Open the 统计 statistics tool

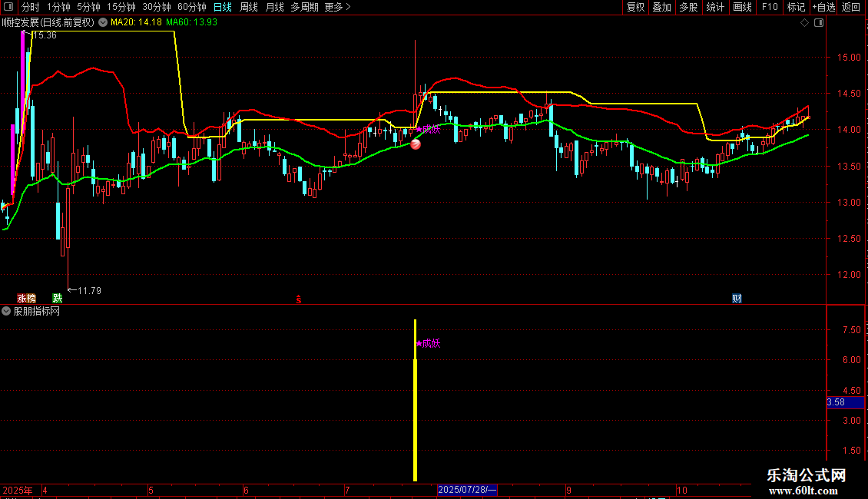pos(715,7)
